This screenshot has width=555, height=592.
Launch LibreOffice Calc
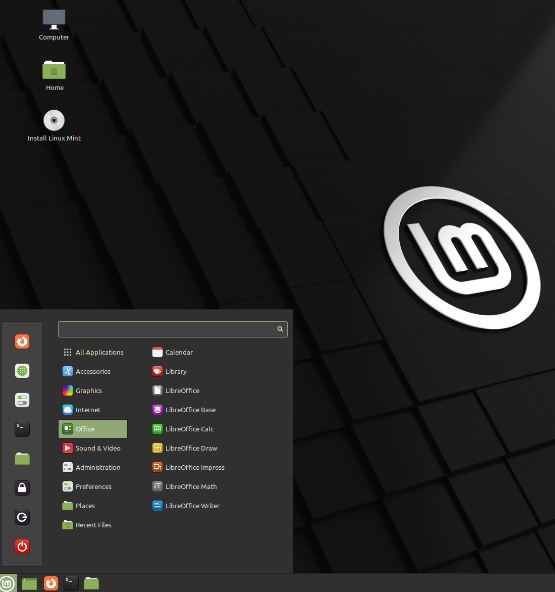(183, 429)
